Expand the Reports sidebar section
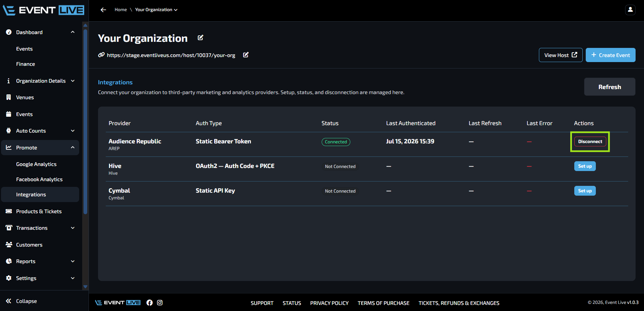The height and width of the screenshot is (311, 644). tap(73, 261)
